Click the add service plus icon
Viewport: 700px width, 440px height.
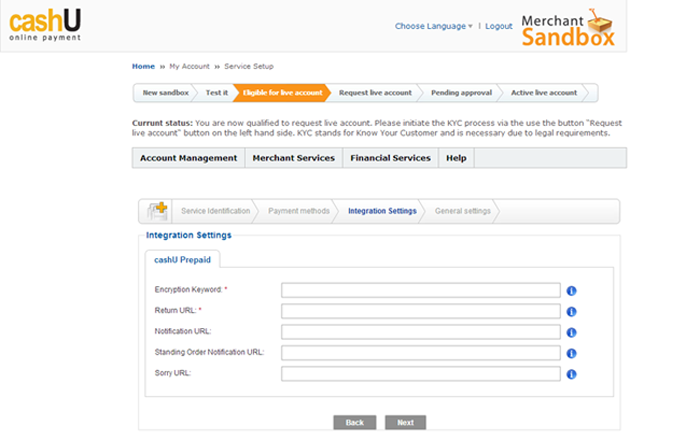pos(157,211)
